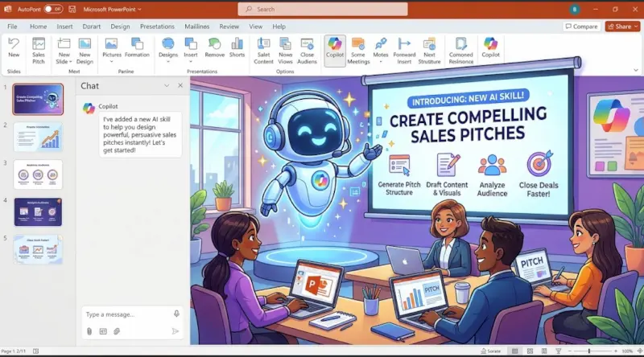Click the zoom in plus button
This screenshot has width=644, height=357.
pyautogui.click(x=615, y=351)
